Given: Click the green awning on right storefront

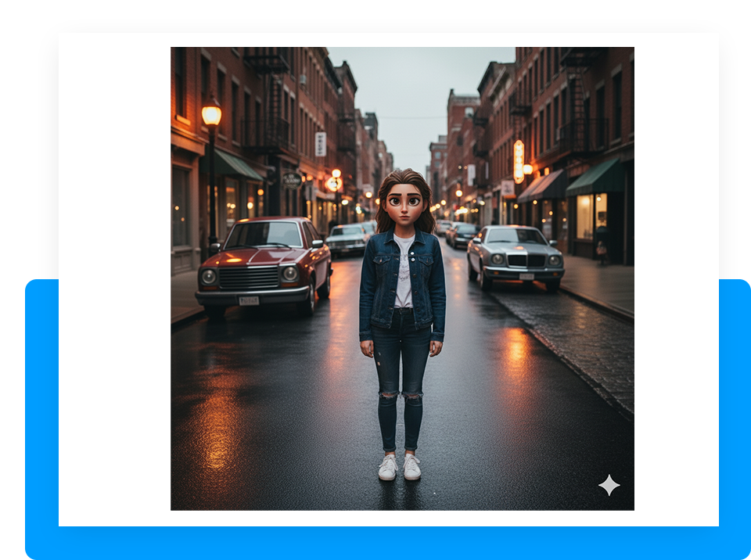Looking at the screenshot, I should click(596, 178).
